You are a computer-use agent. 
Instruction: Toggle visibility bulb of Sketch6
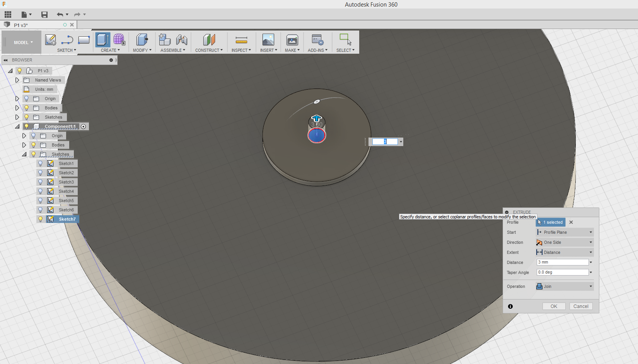[x=41, y=210]
